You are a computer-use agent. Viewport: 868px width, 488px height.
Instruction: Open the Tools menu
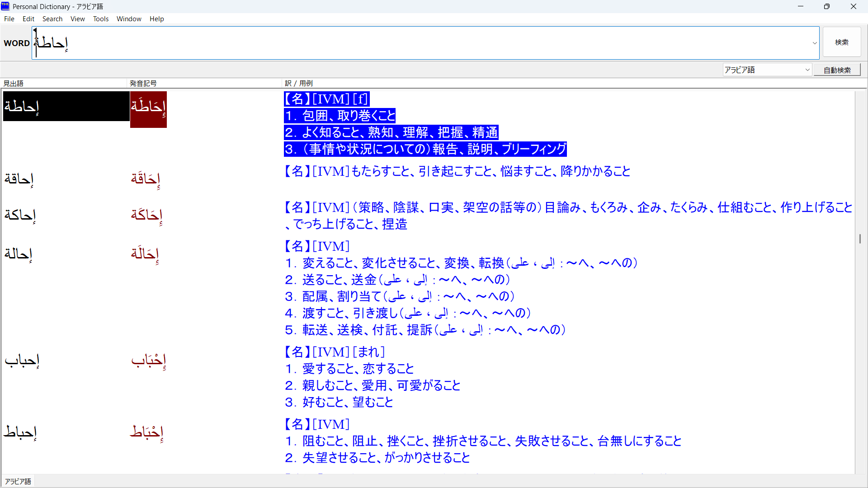[101, 19]
